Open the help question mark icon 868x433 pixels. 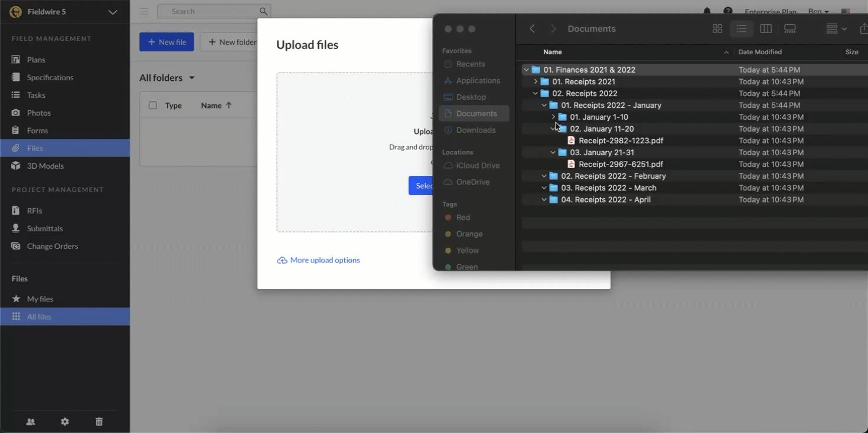728,11
